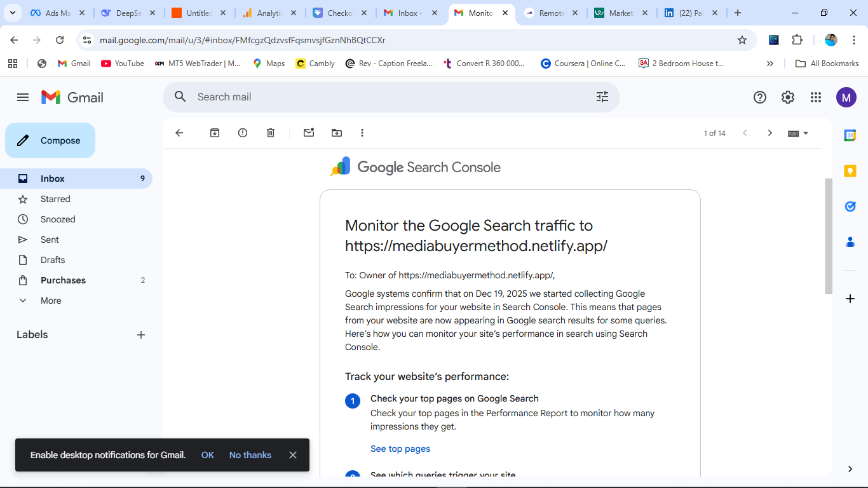
Task: Open the Sent folder
Action: tap(76, 240)
